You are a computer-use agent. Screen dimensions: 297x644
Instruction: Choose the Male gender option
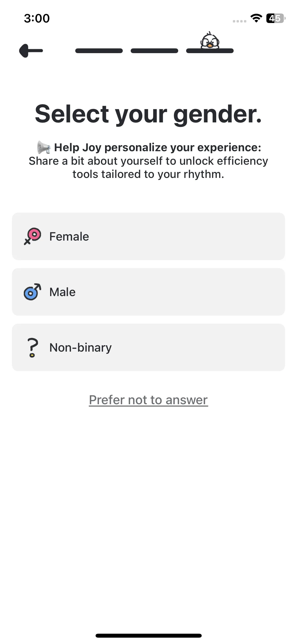148,292
